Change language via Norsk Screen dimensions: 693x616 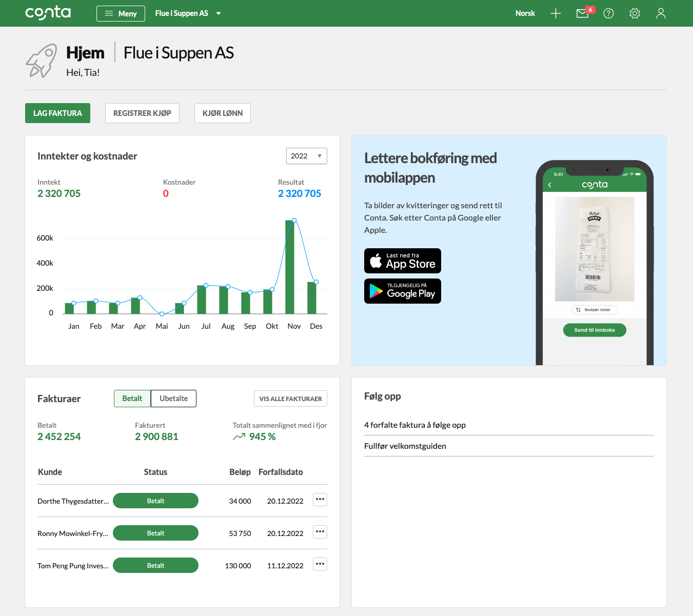click(x=525, y=13)
